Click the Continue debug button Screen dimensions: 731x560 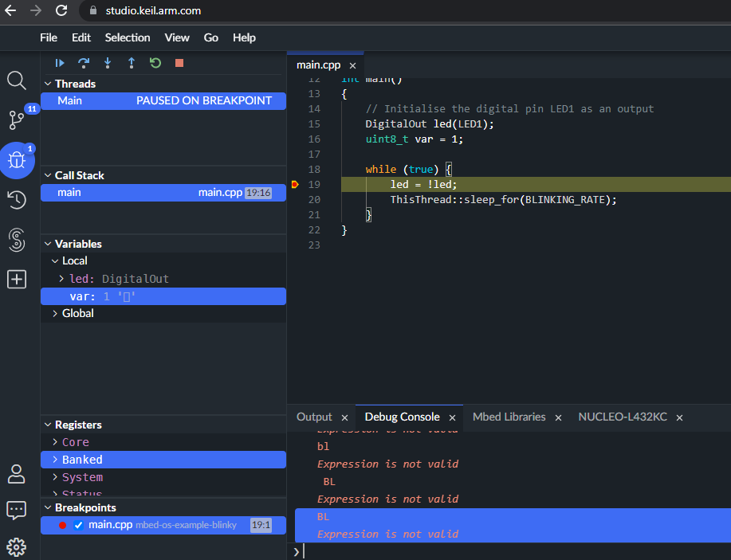[60, 63]
